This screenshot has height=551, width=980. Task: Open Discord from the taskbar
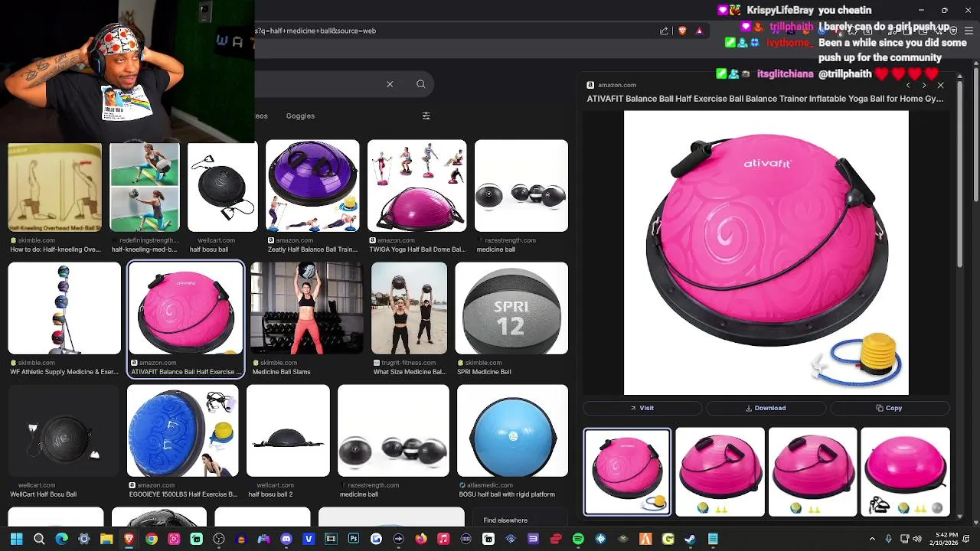[x=286, y=540]
